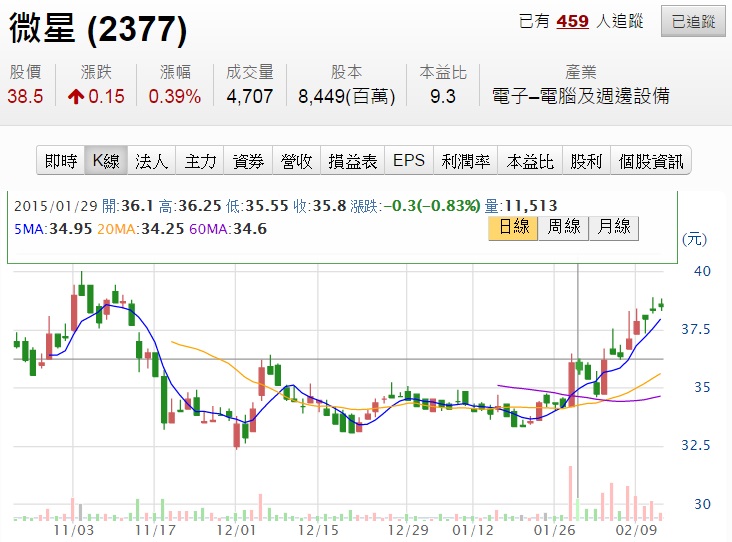732x542 pixels.
Task: Click the 12/15 date axis label
Action: (x=318, y=530)
